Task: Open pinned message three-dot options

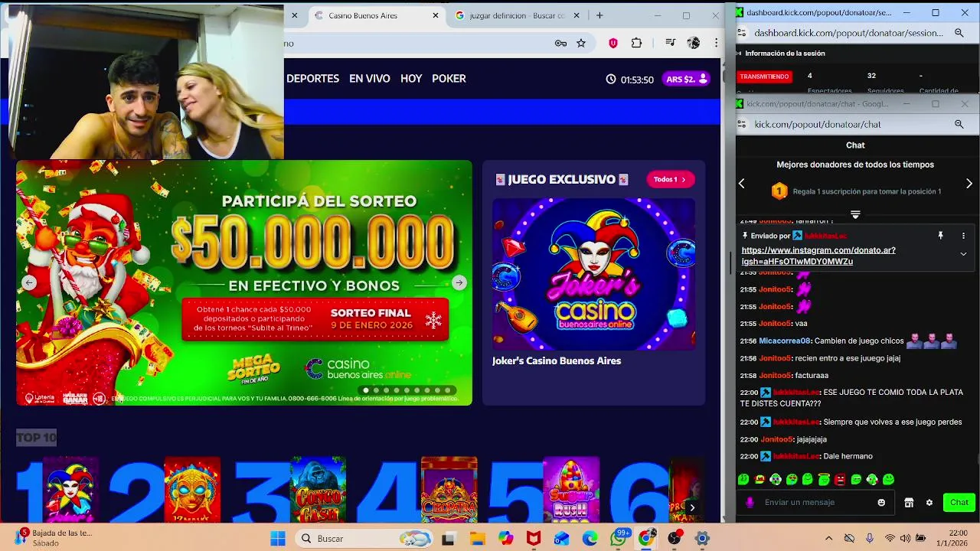Action: click(963, 236)
